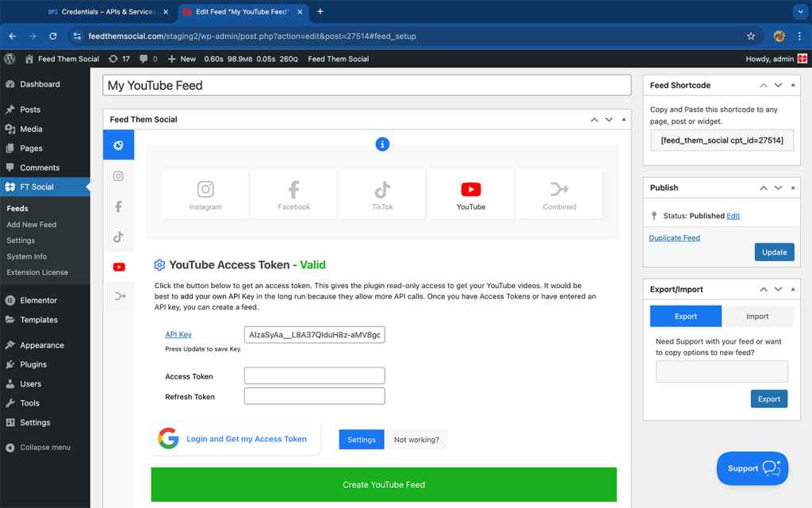Click the Refresh Token input field
Image resolution: width=812 pixels, height=508 pixels.
tap(314, 396)
